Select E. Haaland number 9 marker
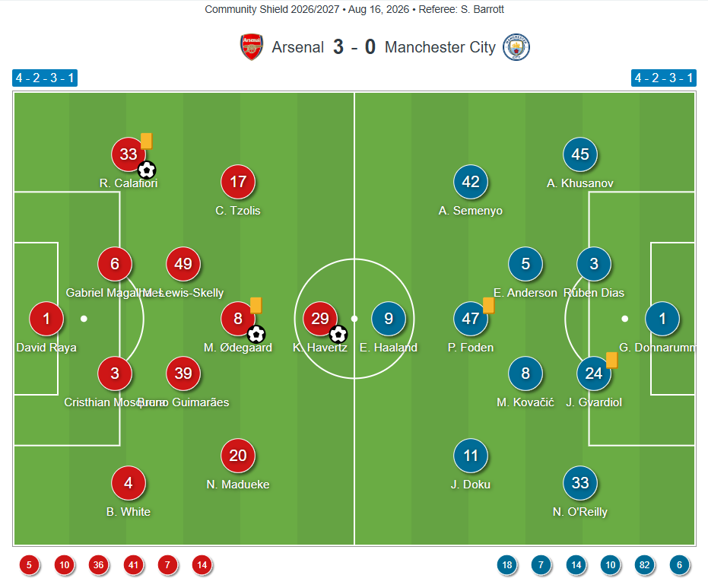 [x=389, y=319]
